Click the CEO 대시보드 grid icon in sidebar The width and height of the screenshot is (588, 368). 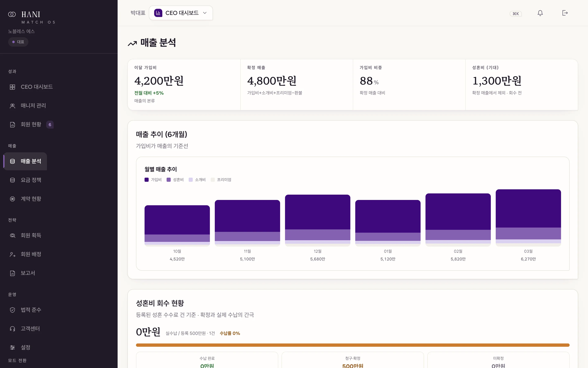(x=12, y=87)
